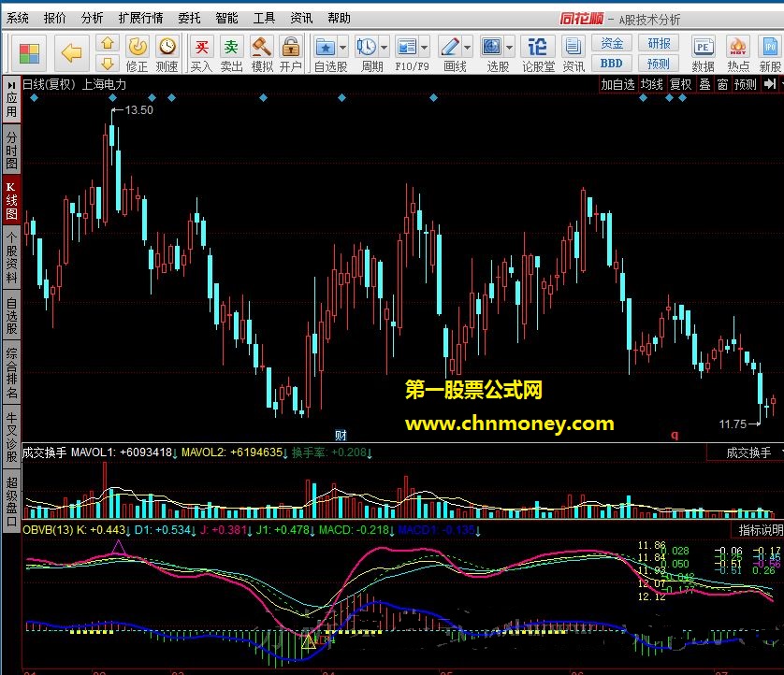Expand the F10/F9 dropdown arrow
The width and height of the screenshot is (784, 675).
pos(425,48)
